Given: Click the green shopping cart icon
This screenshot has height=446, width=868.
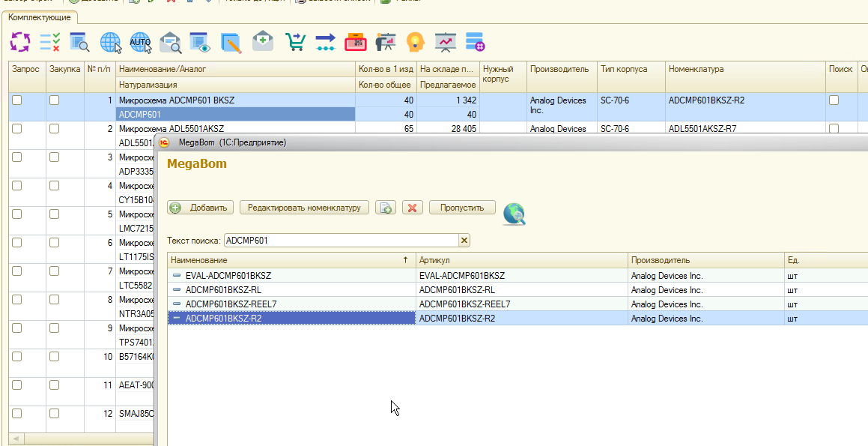Looking at the screenshot, I should click(295, 42).
